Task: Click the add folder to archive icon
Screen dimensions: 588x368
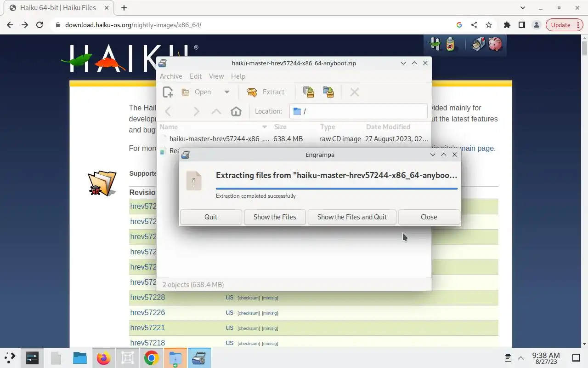Action: (x=328, y=92)
